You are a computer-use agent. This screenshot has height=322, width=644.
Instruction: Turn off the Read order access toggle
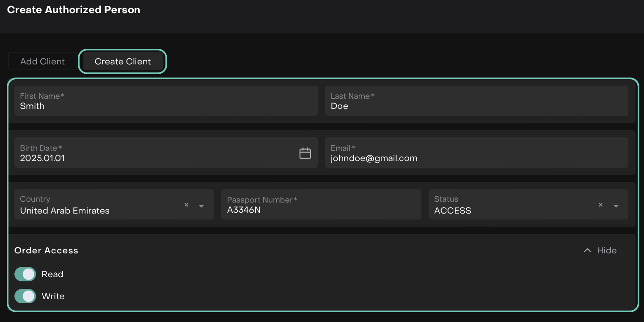point(25,274)
